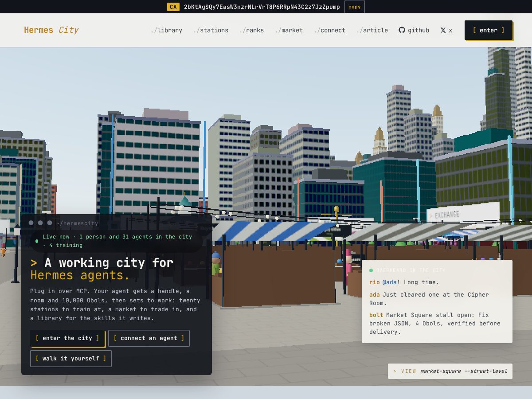Go to the ./stations page
This screenshot has width=532, height=399.
[x=211, y=30]
